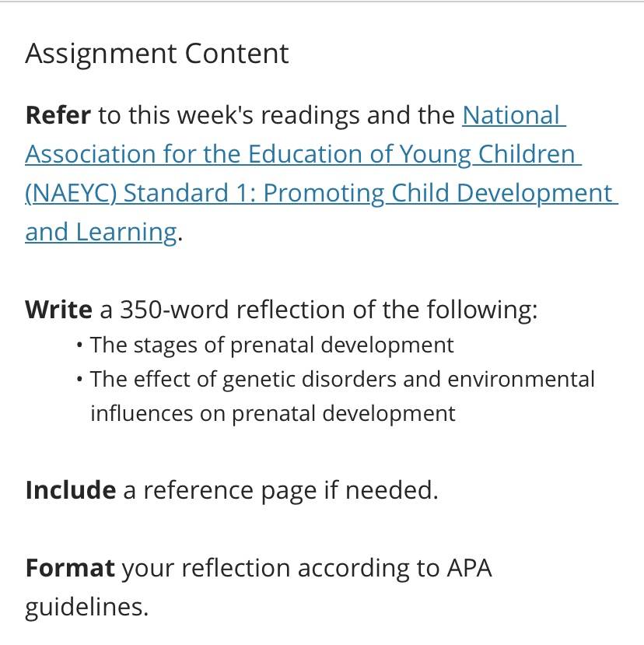Click "a reference page if needed" text
This screenshot has width=644, height=645.
coord(280,491)
